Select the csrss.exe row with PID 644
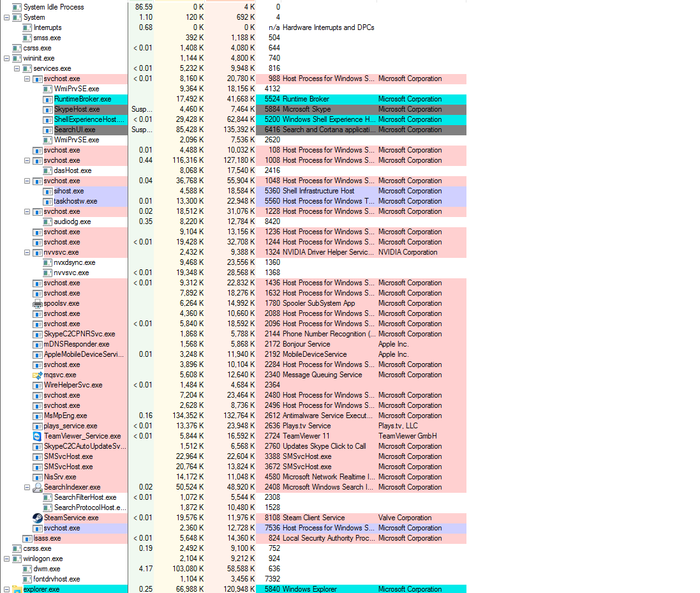Viewport: 700px width, 593px height. click(x=234, y=48)
